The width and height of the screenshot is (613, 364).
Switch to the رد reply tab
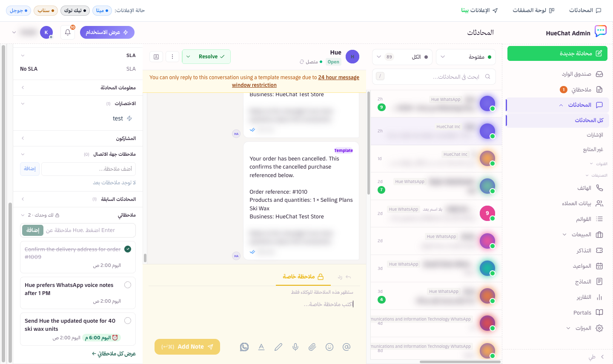(x=344, y=277)
